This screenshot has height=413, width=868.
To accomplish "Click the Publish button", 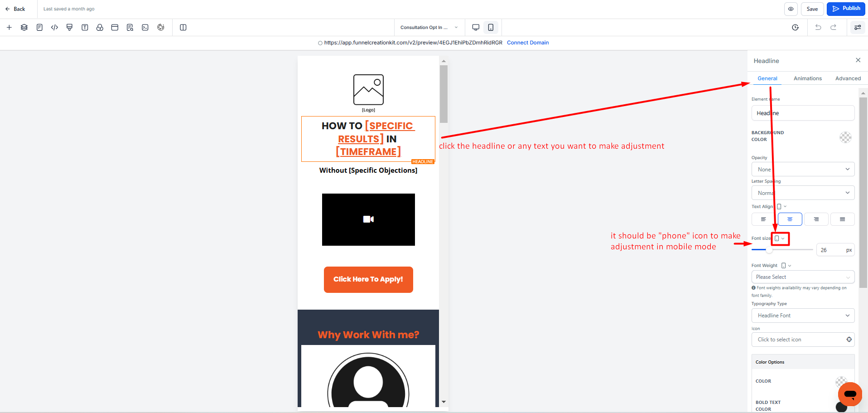I will 846,9.
